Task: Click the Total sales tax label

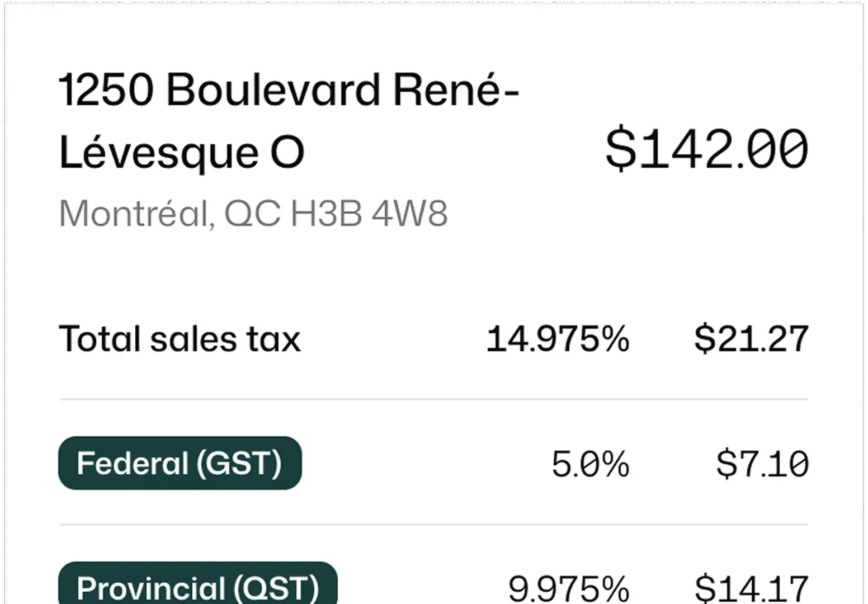Action: click(180, 339)
